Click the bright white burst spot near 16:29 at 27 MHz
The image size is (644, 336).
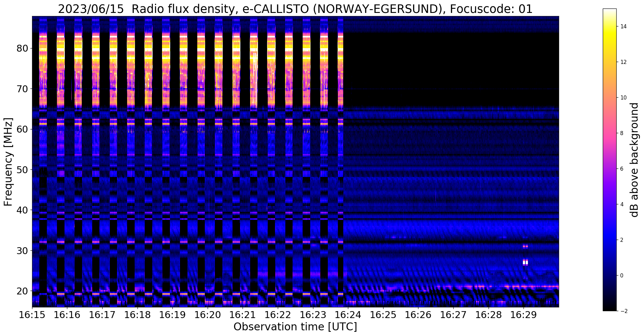[x=525, y=262]
